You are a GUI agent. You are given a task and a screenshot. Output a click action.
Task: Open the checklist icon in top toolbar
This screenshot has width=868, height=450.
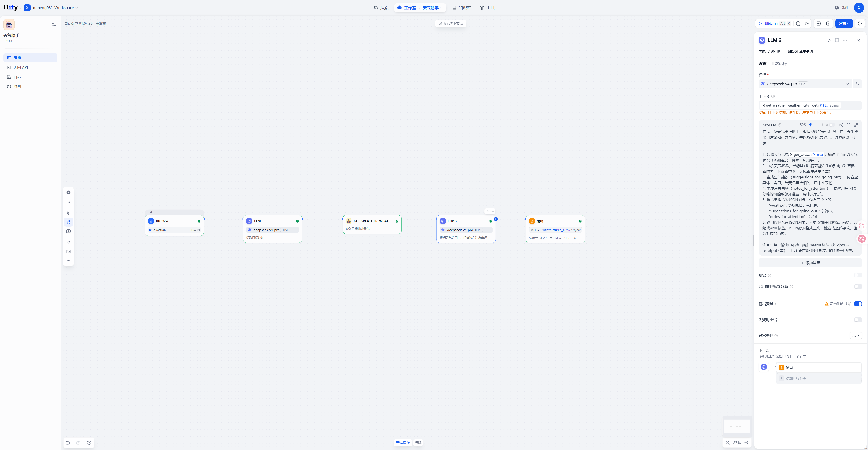click(807, 24)
